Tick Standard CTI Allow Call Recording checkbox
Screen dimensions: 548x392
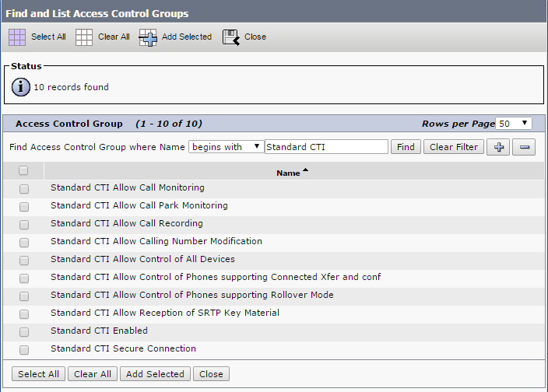click(24, 224)
